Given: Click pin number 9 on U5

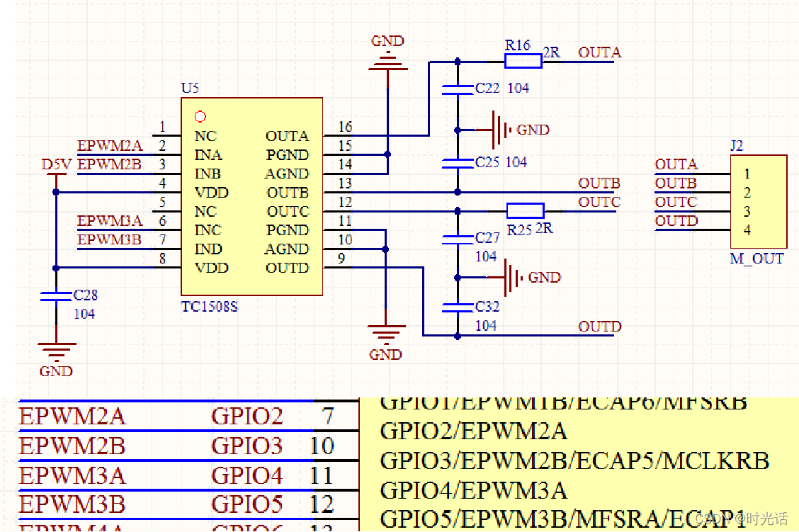Looking at the screenshot, I should click(x=341, y=259).
